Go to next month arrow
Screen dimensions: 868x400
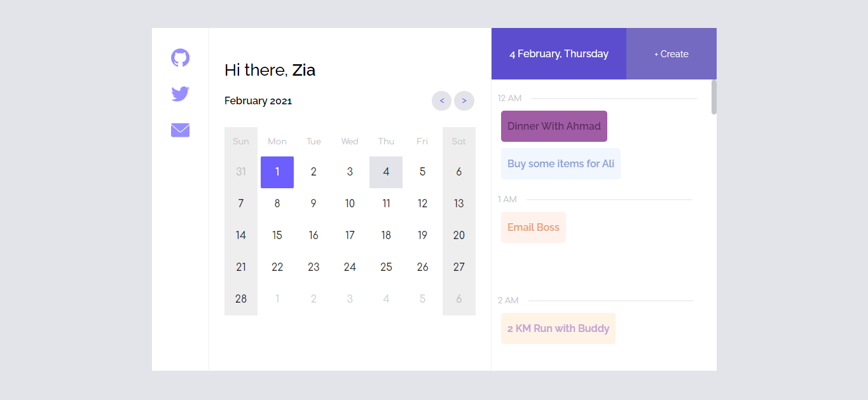(464, 100)
